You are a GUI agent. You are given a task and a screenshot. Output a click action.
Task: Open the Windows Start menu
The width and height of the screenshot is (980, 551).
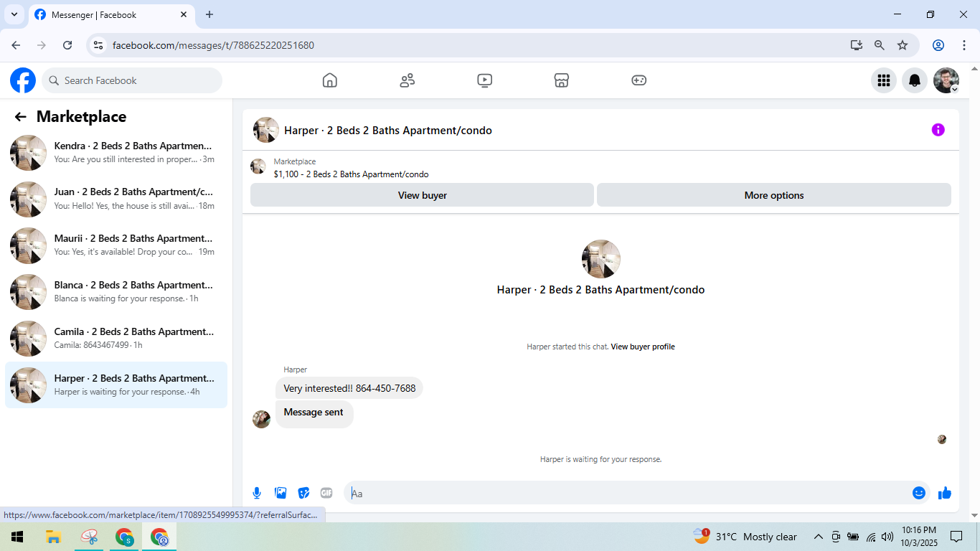[17, 537]
